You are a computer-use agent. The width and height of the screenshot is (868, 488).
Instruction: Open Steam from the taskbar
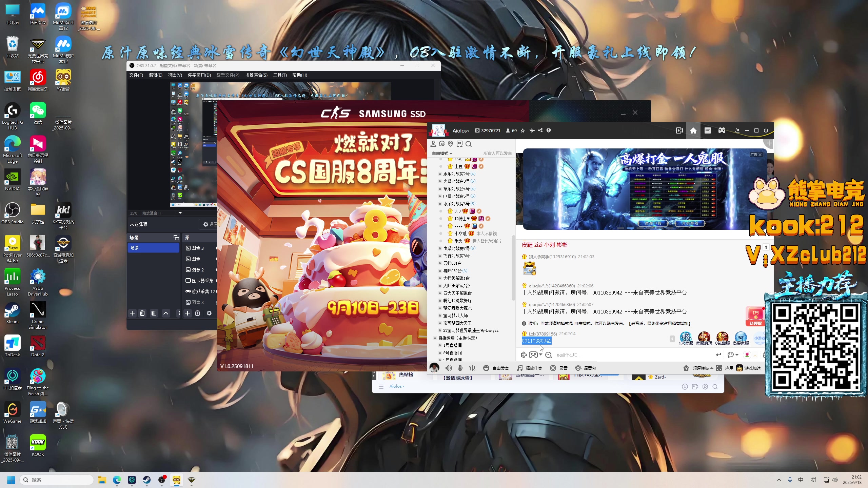click(x=146, y=480)
